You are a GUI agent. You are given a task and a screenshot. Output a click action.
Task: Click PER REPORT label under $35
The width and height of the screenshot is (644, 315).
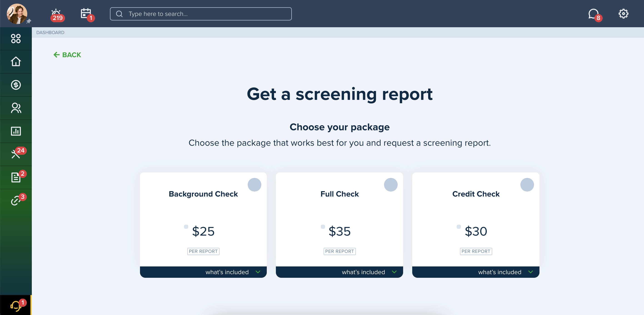point(339,251)
